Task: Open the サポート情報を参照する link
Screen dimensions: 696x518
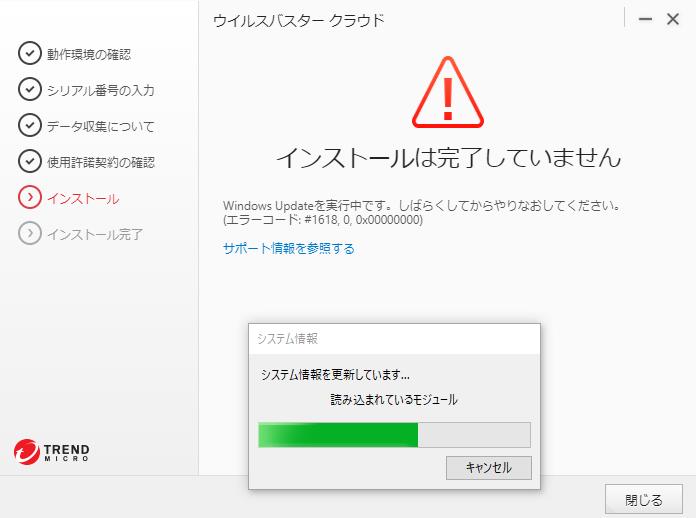Action: pyautogui.click(x=289, y=248)
